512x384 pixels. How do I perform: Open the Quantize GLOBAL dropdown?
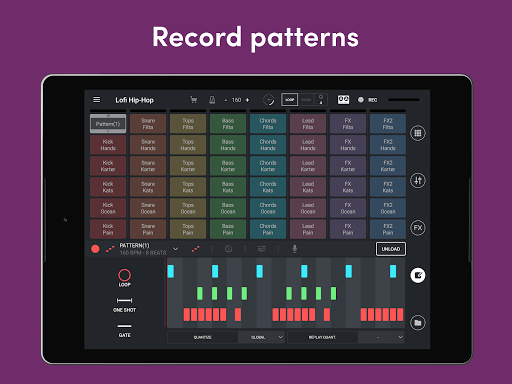262,337
